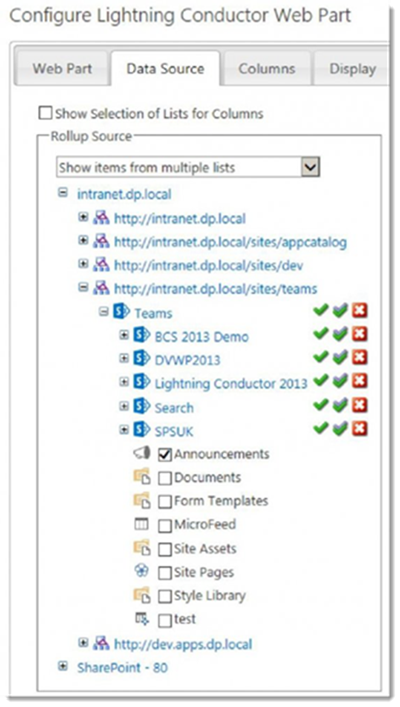Expand the BCS 2013 Demo subsite
400x707 pixels.
(124, 335)
